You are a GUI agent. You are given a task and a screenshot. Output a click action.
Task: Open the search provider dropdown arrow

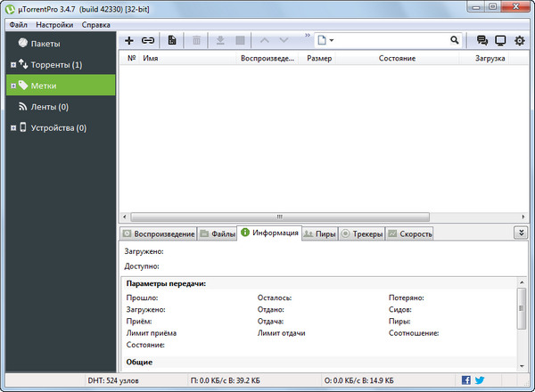coord(332,41)
